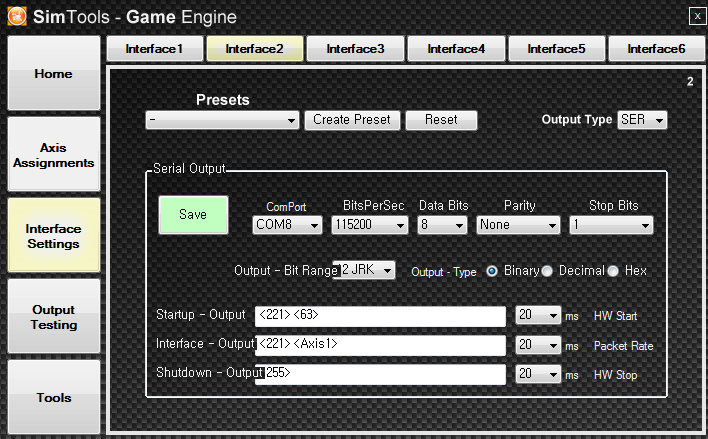
Task: Click the 'ComPort' label
Action: [x=286, y=207]
